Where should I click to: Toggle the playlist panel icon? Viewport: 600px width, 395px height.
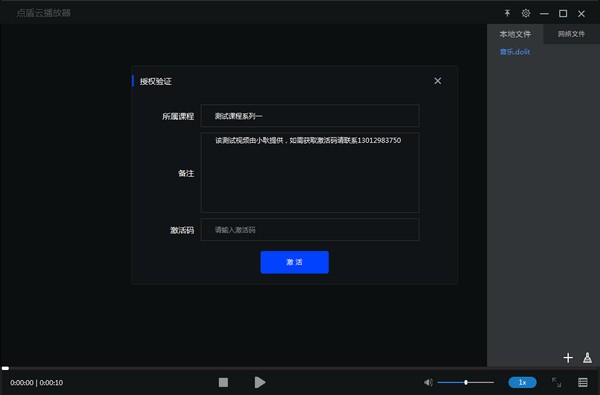[583, 382]
